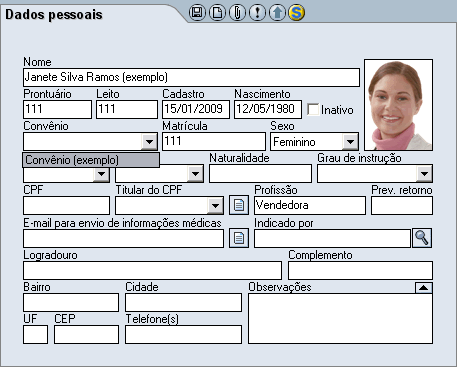Click into the Nome input field
This screenshot has height=367, width=457.
tap(191, 77)
